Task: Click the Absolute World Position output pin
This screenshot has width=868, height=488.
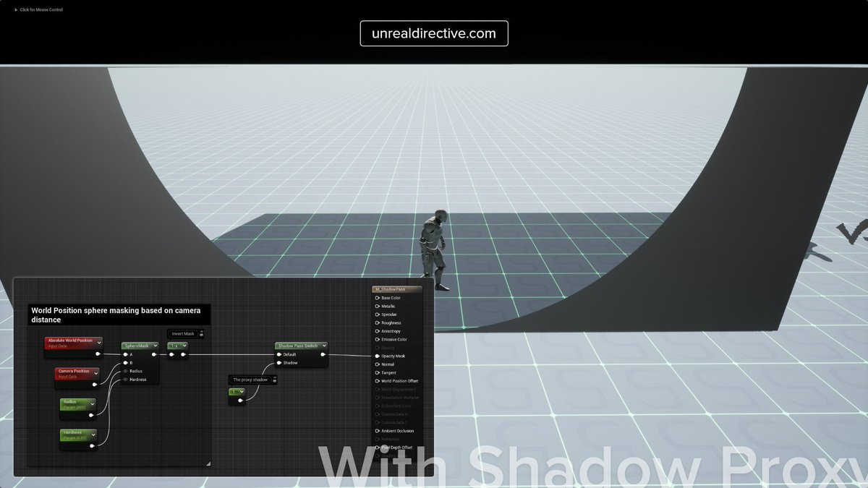Action: pyautogui.click(x=98, y=354)
